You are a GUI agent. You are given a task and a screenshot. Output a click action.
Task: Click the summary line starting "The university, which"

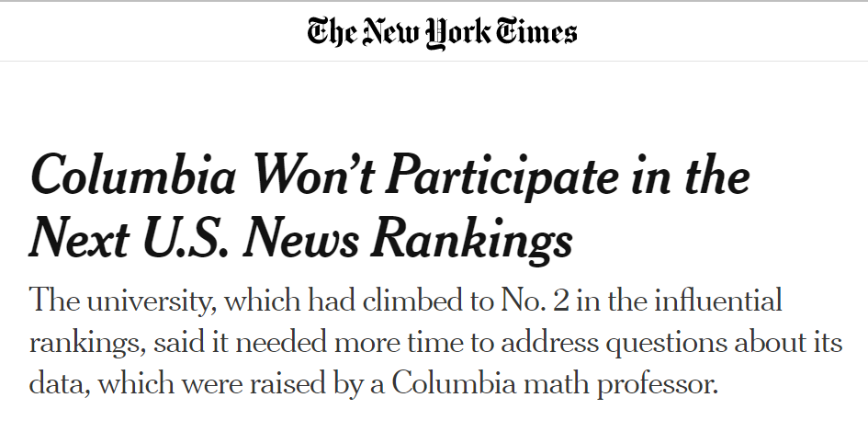pos(405,302)
